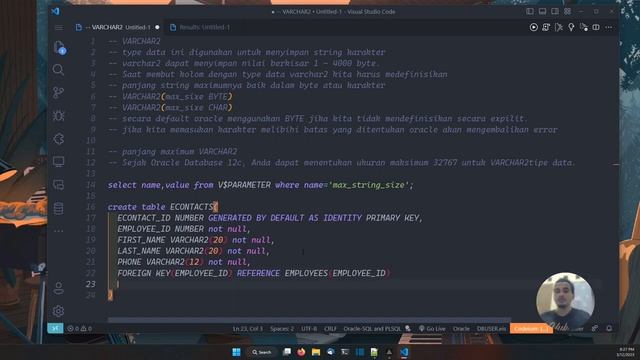Switch to the Results: Untitled-1 tab
Screen dimensions: 640x360
200,27
